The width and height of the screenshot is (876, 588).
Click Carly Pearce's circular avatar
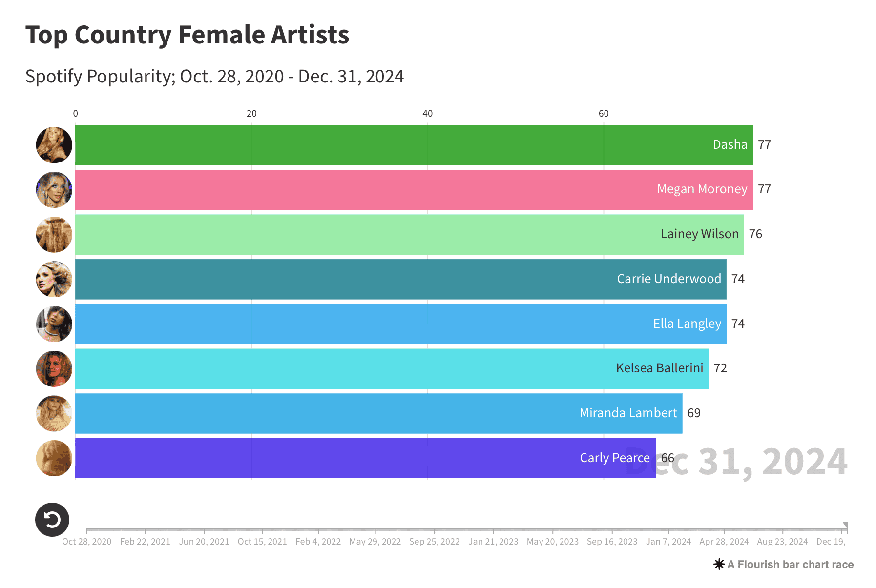pos(54,458)
